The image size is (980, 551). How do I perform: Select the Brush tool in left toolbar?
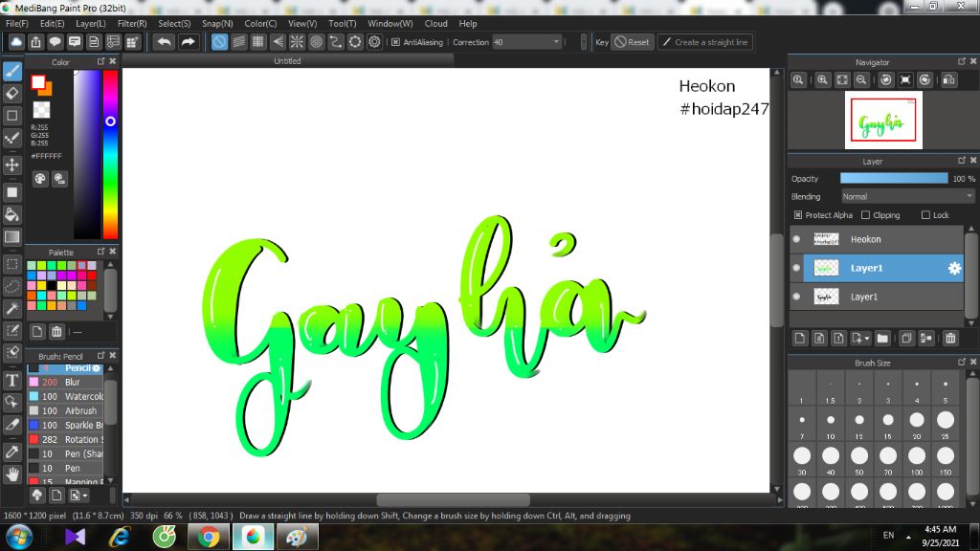pos(11,71)
